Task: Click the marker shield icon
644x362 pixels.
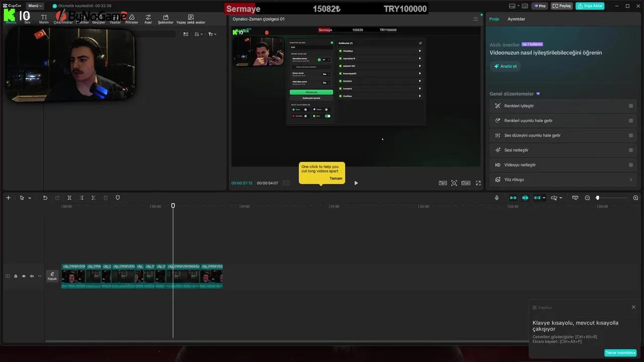Action: (x=118, y=198)
